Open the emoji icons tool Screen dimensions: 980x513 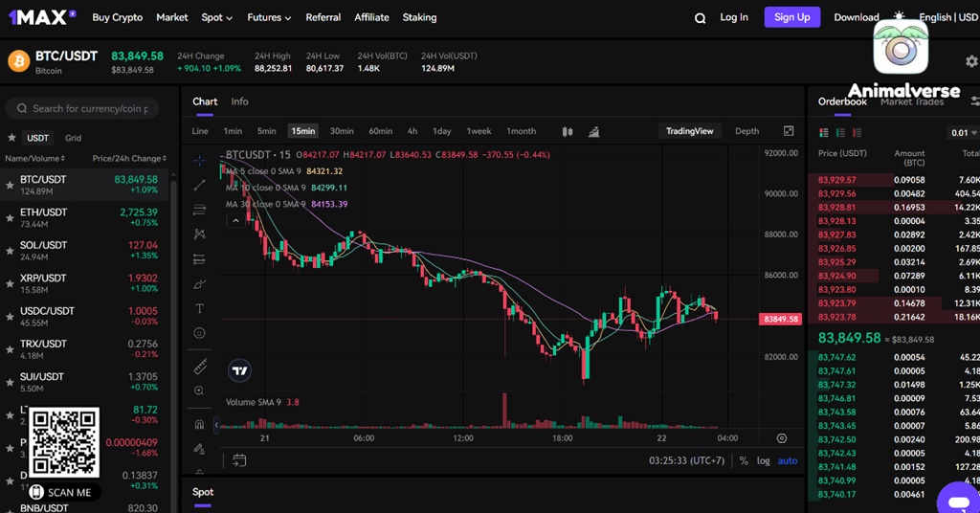[199, 333]
